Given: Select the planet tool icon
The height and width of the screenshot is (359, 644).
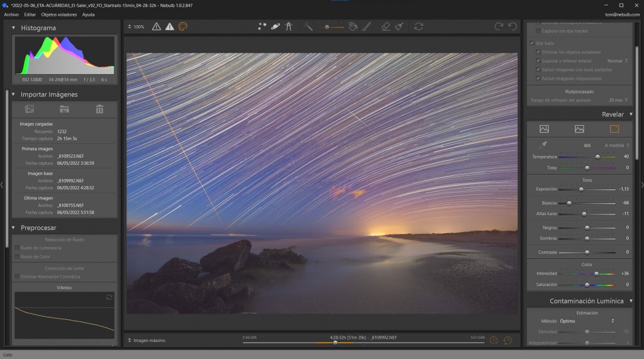Looking at the screenshot, I should [x=275, y=26].
